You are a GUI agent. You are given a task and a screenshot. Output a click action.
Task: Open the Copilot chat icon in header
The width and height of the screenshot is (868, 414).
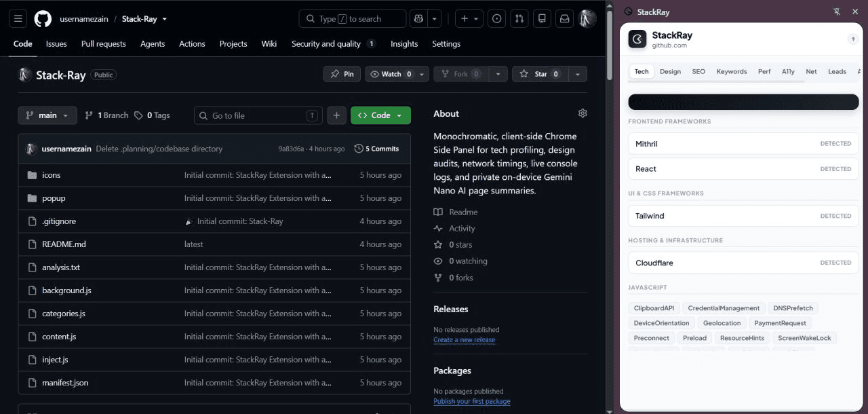pyautogui.click(x=418, y=19)
